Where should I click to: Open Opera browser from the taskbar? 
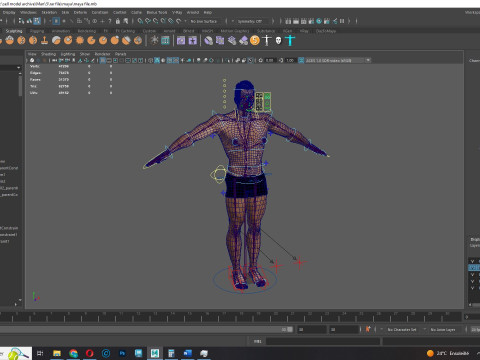coord(89,353)
